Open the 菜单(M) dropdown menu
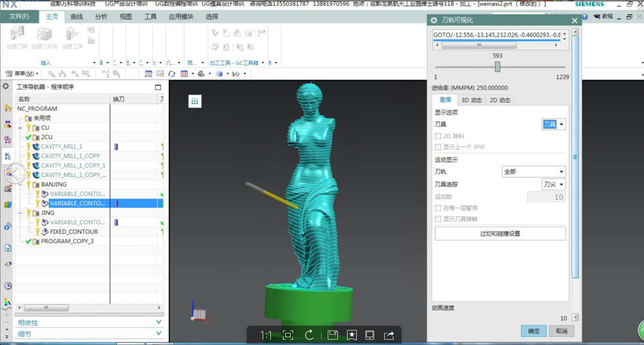Viewport: 644px width, 345px height. [x=22, y=74]
